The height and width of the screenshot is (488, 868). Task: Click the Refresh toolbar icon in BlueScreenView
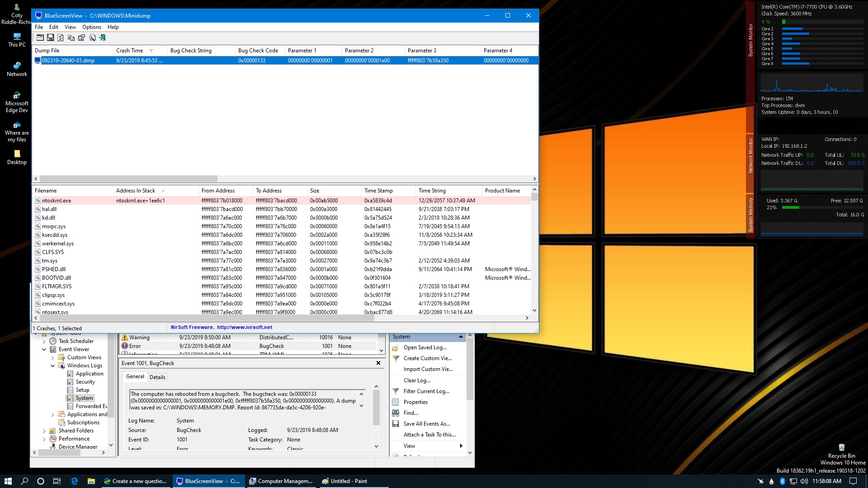(61, 38)
